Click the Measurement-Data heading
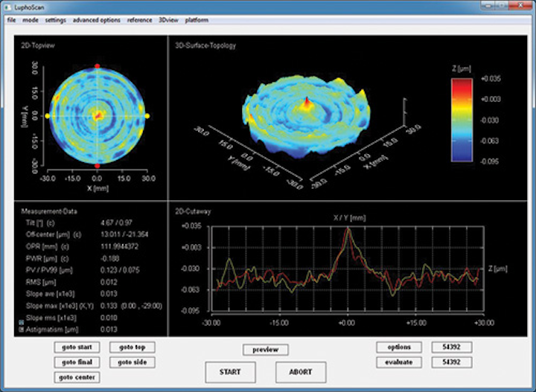Viewport: 536px width, 392px height. [49, 212]
